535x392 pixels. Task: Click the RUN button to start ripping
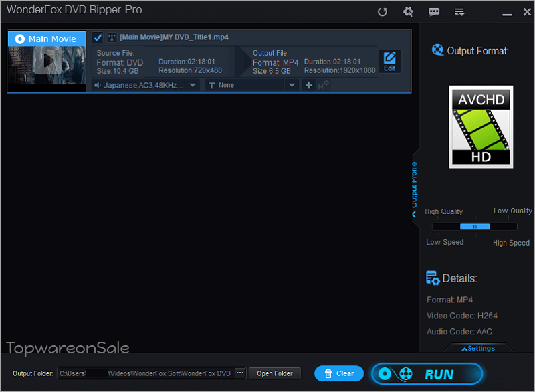pos(427,374)
